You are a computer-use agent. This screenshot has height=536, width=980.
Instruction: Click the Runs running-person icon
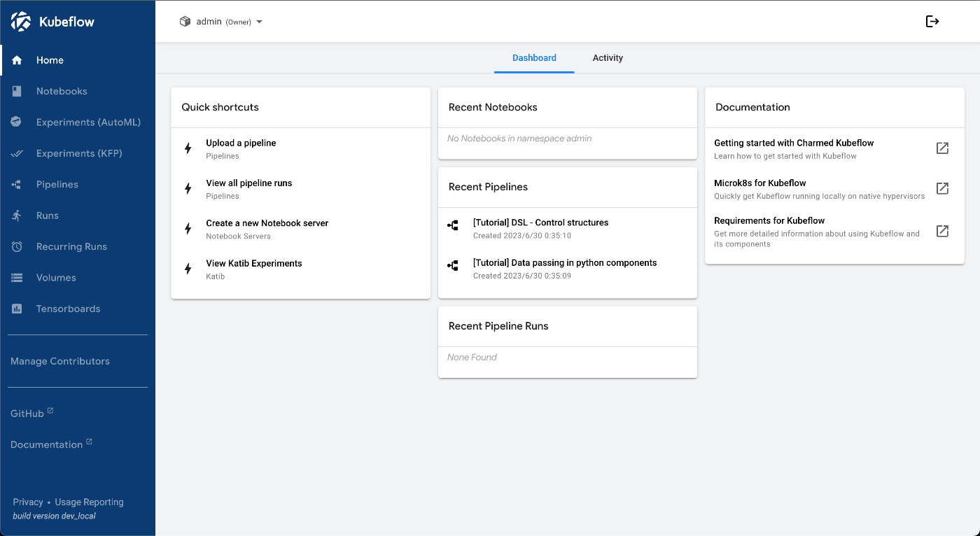click(17, 216)
